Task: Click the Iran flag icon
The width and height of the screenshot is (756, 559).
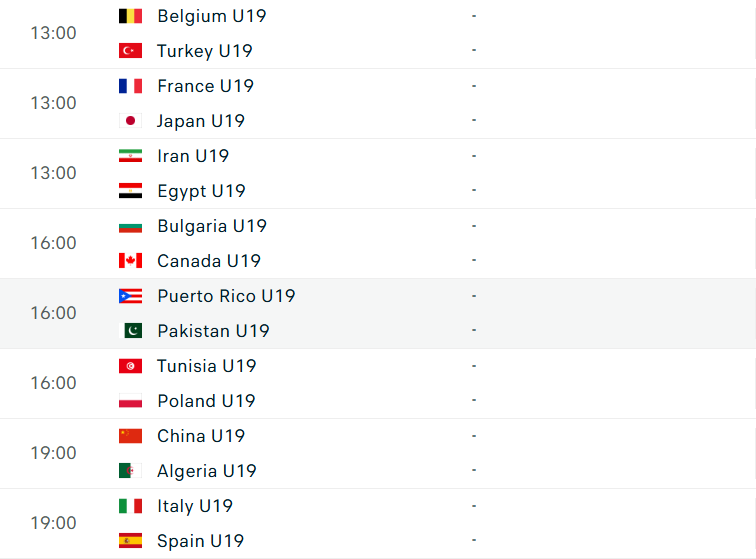Action: coord(130,156)
